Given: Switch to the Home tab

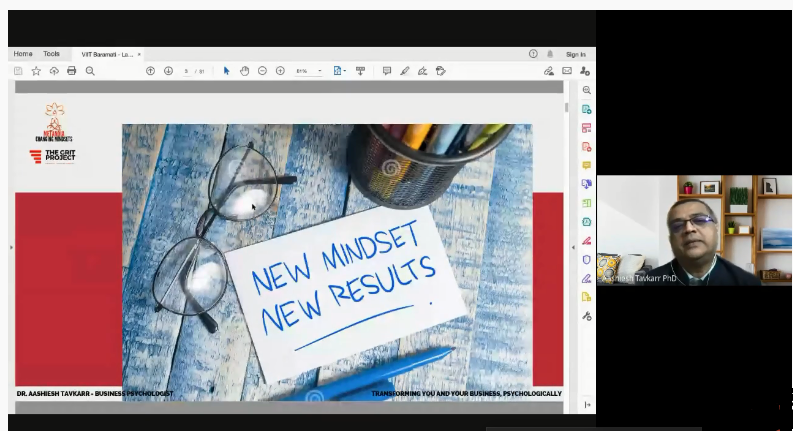Looking at the screenshot, I should click(22, 54).
